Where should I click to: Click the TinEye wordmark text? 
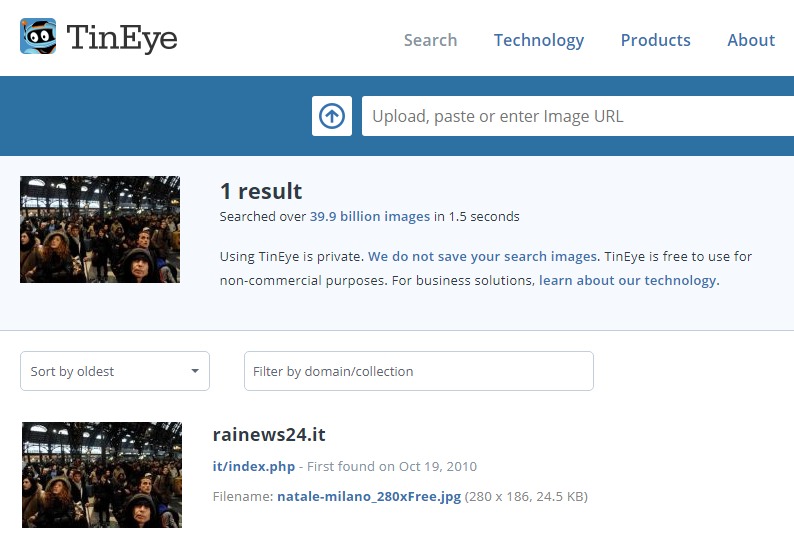122,38
